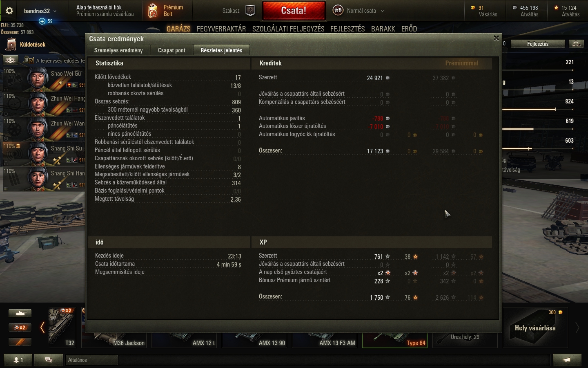
Task: Toggle the x2 bonus tank filter
Action: point(20,328)
